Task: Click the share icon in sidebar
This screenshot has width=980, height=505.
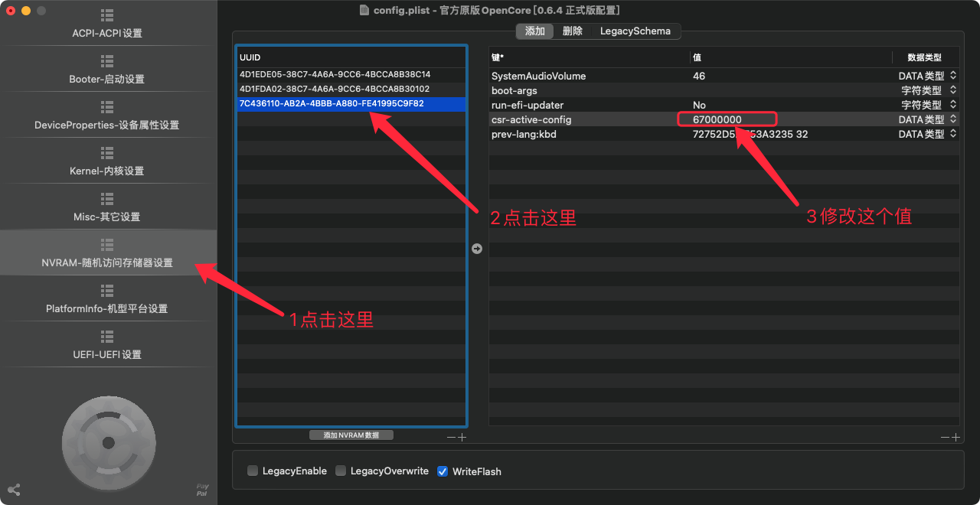Action: pos(14,490)
